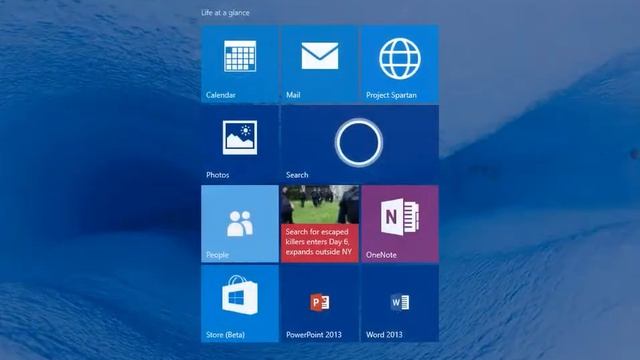640x360 pixels.
Task: Click the 'Life at a glance' group heading
Action: tap(225, 13)
